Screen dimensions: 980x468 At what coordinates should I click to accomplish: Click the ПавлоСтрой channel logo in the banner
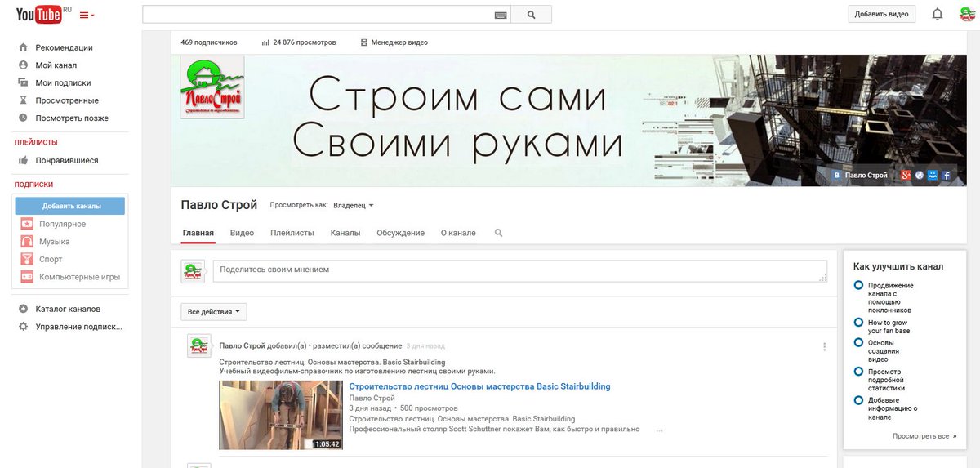tap(212, 87)
